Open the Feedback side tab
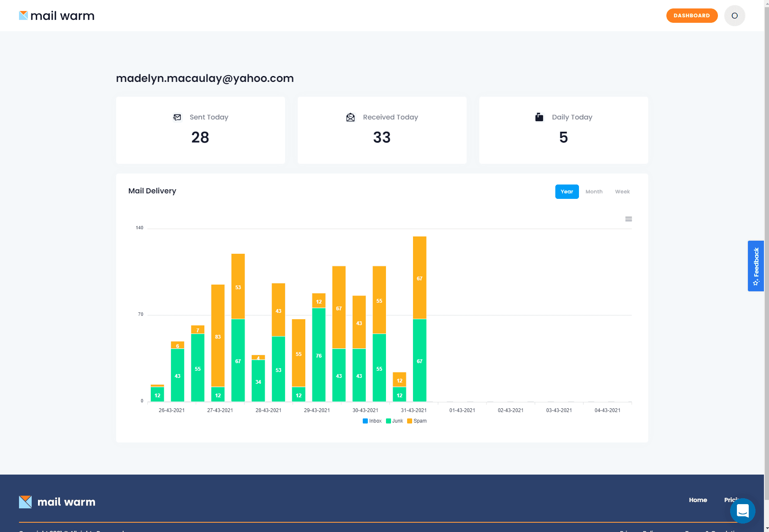769x532 pixels. pyautogui.click(x=755, y=266)
